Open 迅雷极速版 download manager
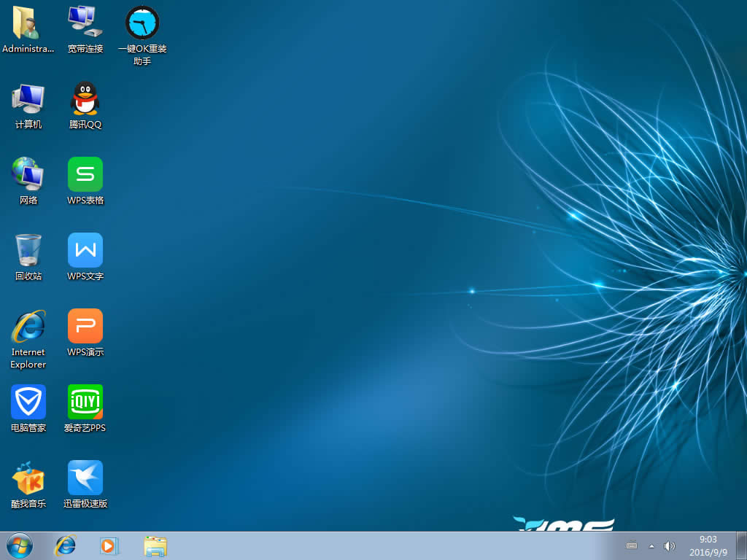Viewport: 747px width, 560px height. pyautogui.click(x=85, y=478)
